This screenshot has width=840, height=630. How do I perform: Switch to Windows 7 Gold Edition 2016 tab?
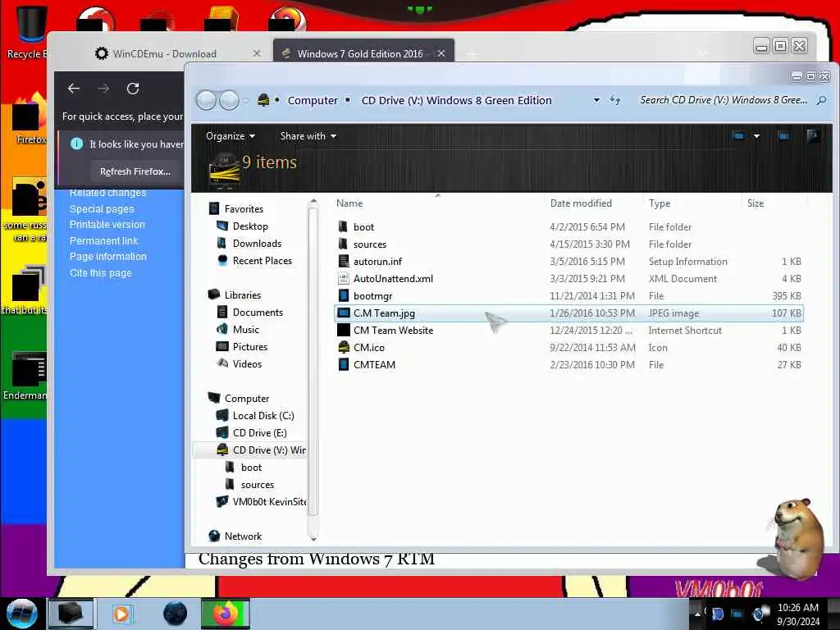coord(360,53)
